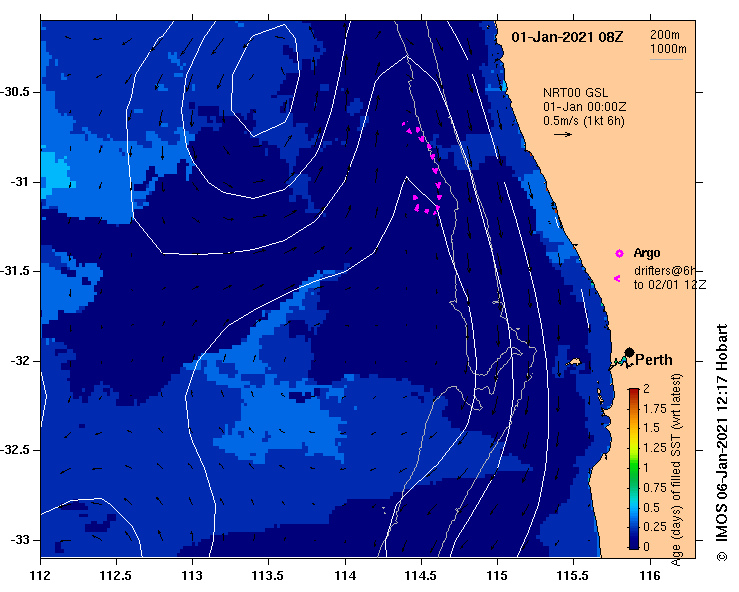The height and width of the screenshot is (592, 739).
Task: Click the drifters@6h legend text
Action: coord(665,271)
